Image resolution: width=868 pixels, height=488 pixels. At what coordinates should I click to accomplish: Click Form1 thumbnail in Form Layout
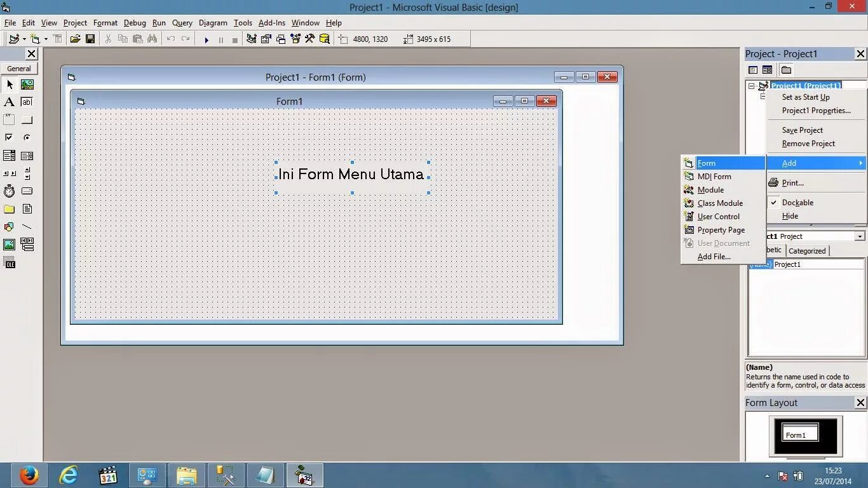coord(800,433)
